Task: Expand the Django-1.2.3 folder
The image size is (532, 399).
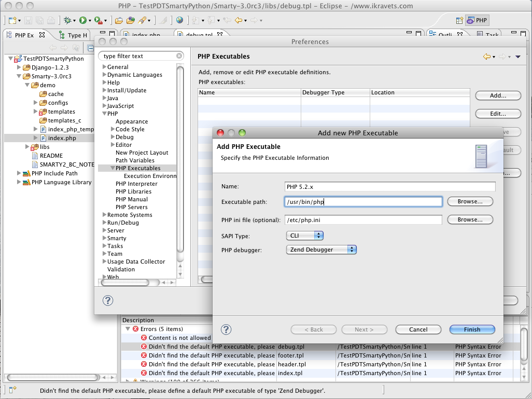Action: pyautogui.click(x=19, y=67)
